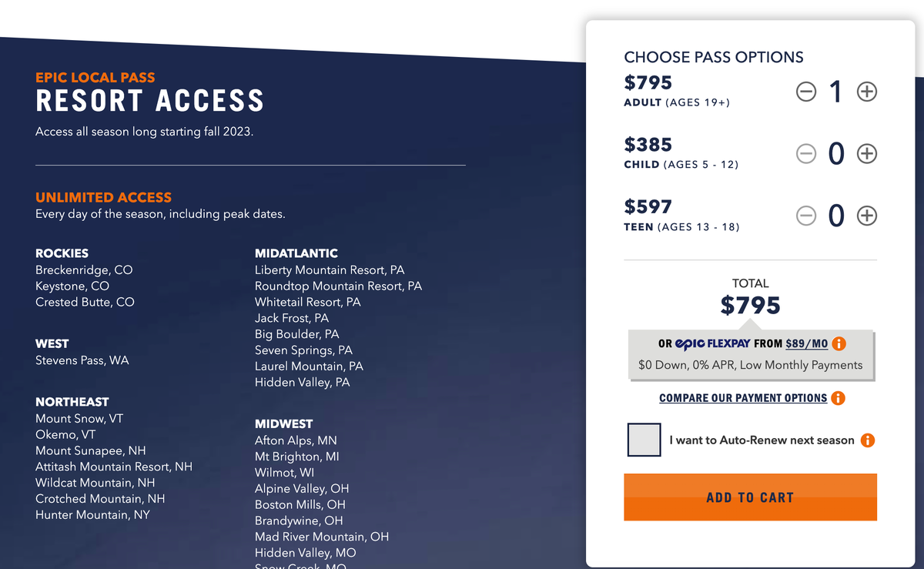Enable the Auto-Renew next season checkbox
924x569 pixels.
click(644, 440)
